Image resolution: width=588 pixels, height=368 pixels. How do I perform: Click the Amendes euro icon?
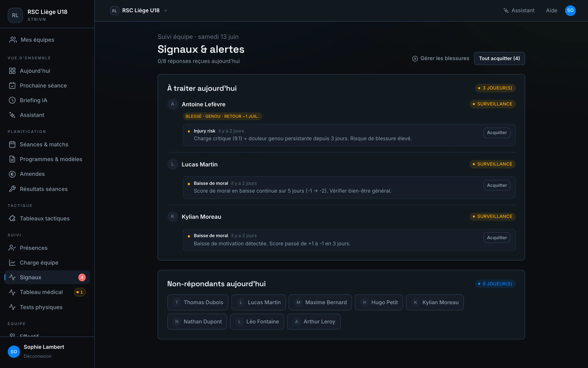coord(12,174)
